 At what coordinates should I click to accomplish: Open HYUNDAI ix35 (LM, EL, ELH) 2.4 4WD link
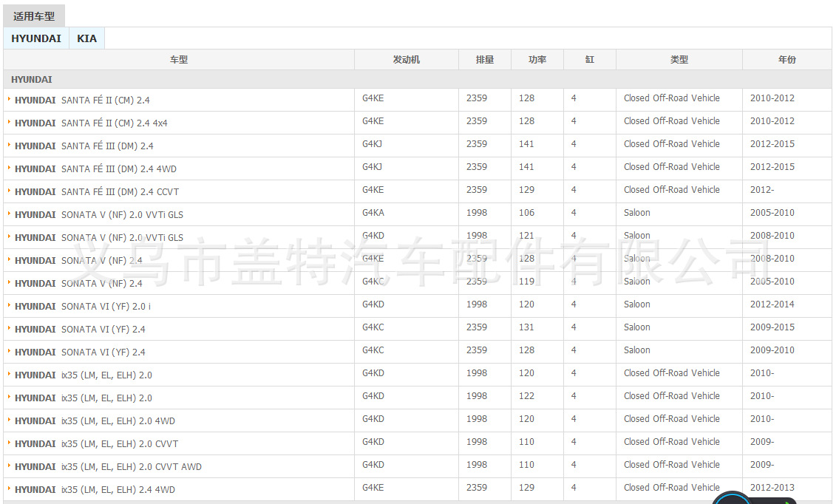point(95,490)
